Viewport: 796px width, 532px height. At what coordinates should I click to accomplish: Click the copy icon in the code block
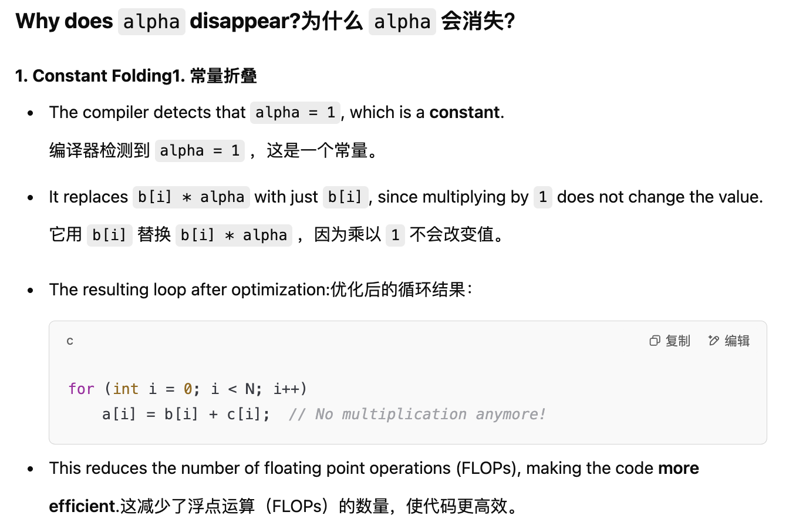655,341
